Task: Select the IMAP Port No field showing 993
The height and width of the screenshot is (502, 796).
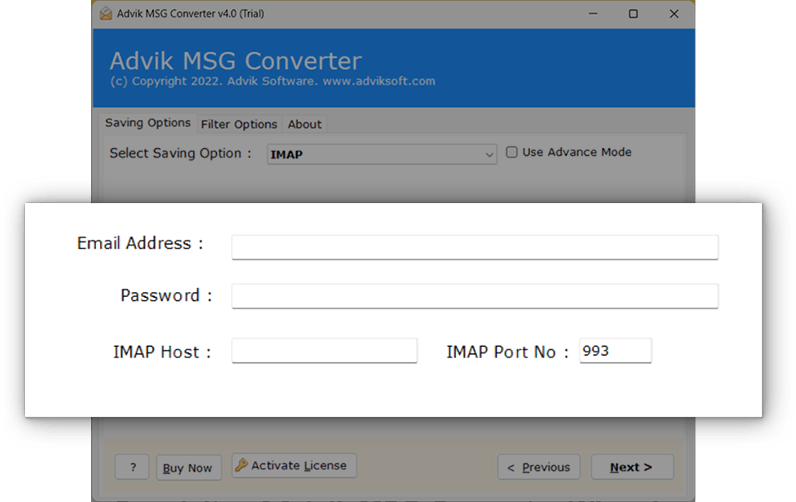Action: click(615, 351)
